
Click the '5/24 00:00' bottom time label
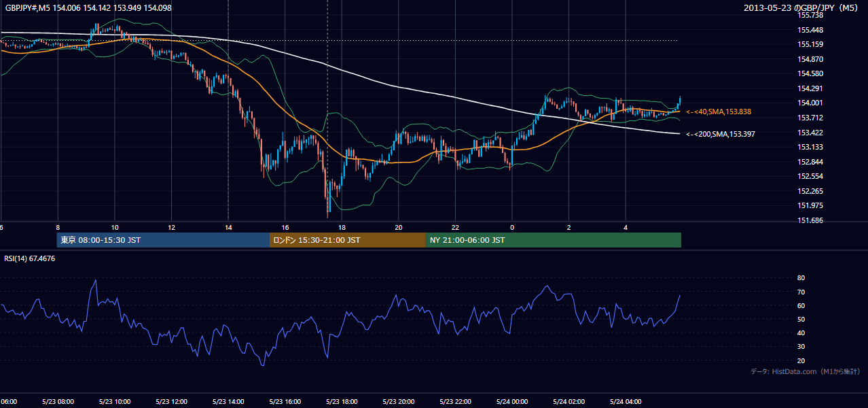click(x=512, y=401)
